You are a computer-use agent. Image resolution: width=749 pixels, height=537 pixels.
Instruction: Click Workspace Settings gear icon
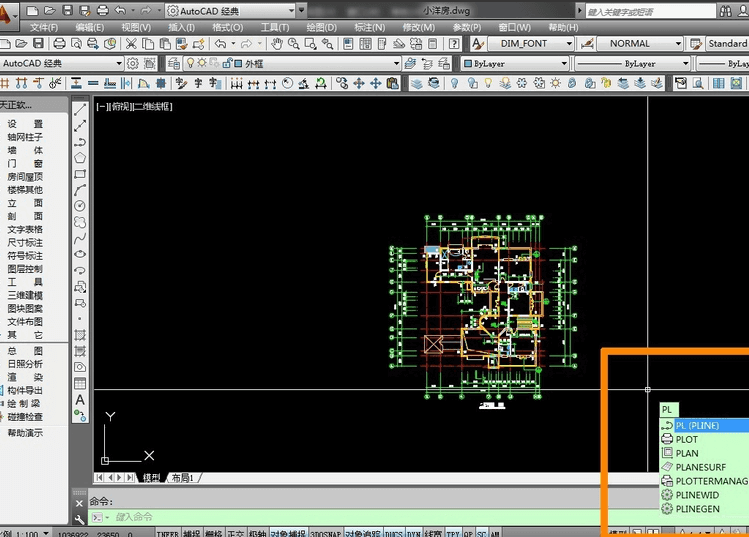[x=133, y=63]
